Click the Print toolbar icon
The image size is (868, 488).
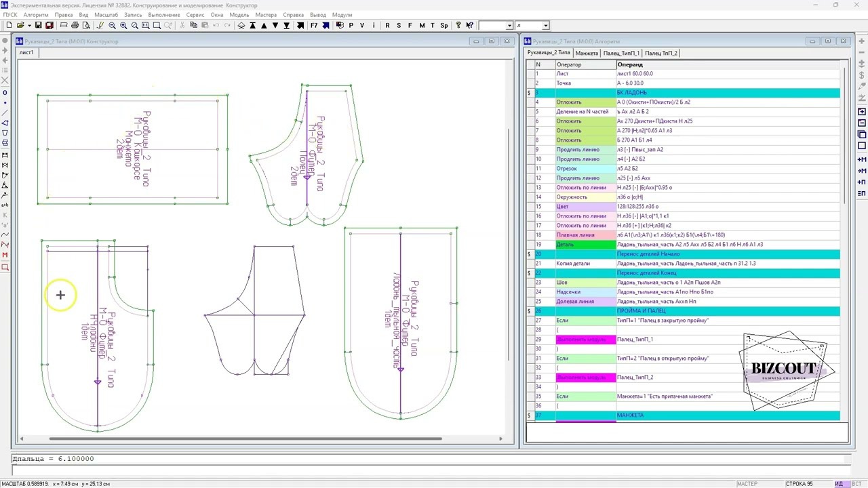(75, 26)
